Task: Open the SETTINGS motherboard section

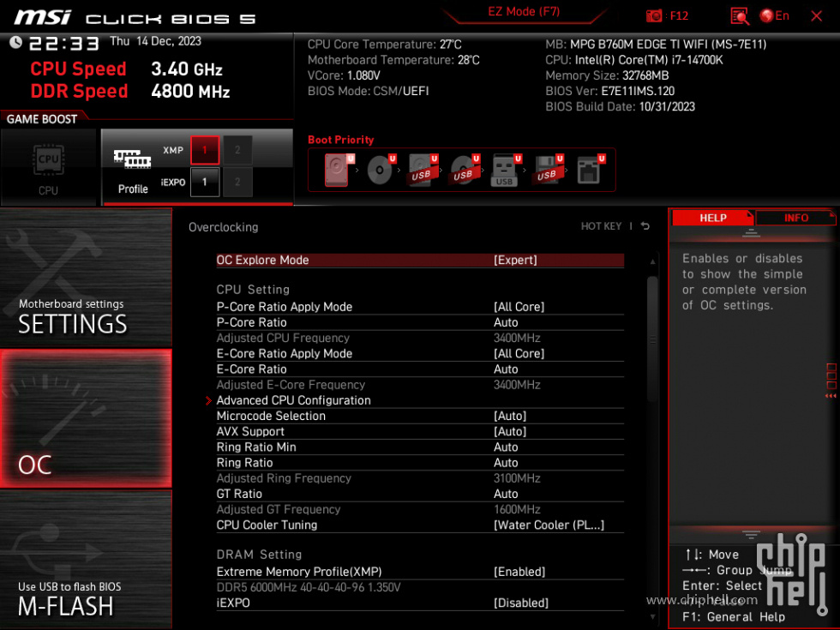Action: pyautogui.click(x=86, y=278)
